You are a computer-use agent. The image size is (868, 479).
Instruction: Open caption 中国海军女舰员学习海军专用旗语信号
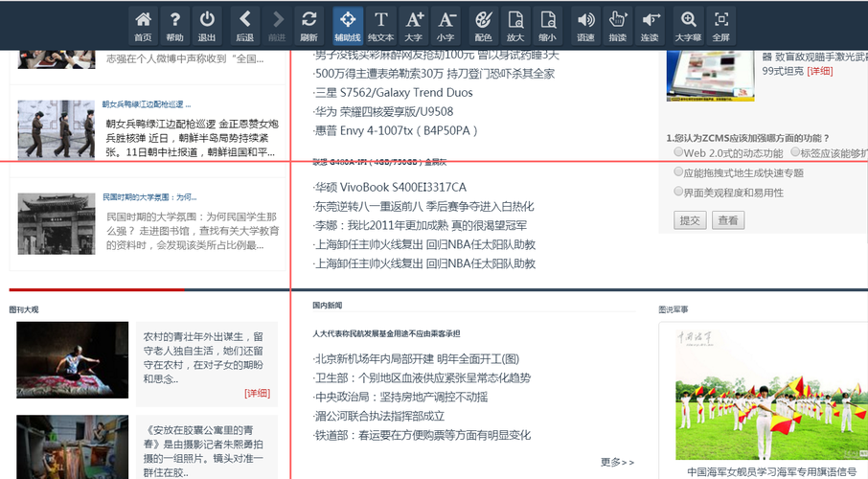coord(771,471)
